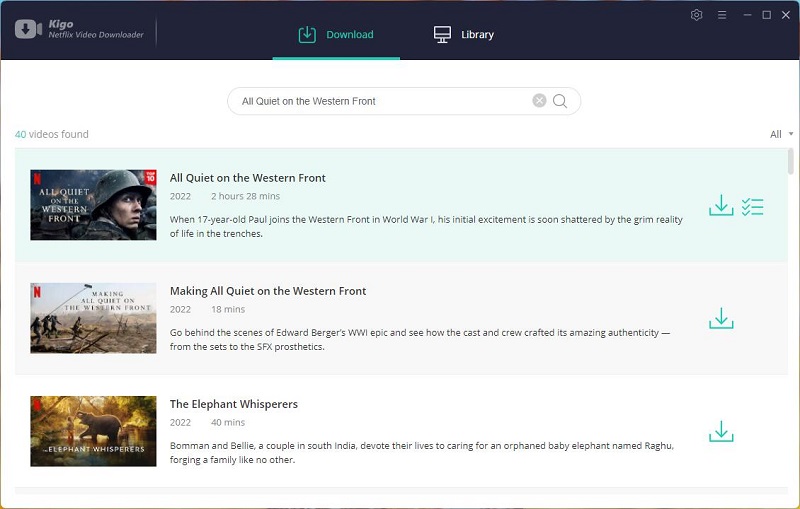Open Making All Quiet thumbnail

[x=93, y=318]
